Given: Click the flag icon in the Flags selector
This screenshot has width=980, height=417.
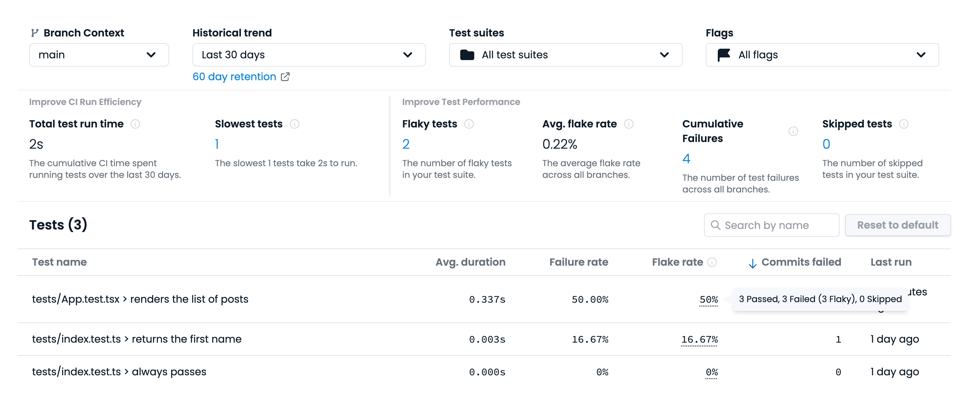Looking at the screenshot, I should (x=724, y=55).
